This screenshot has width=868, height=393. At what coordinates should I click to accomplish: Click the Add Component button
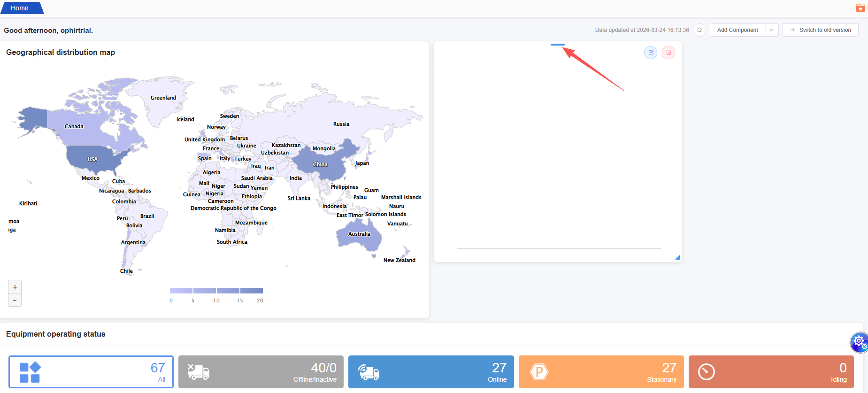pos(737,30)
